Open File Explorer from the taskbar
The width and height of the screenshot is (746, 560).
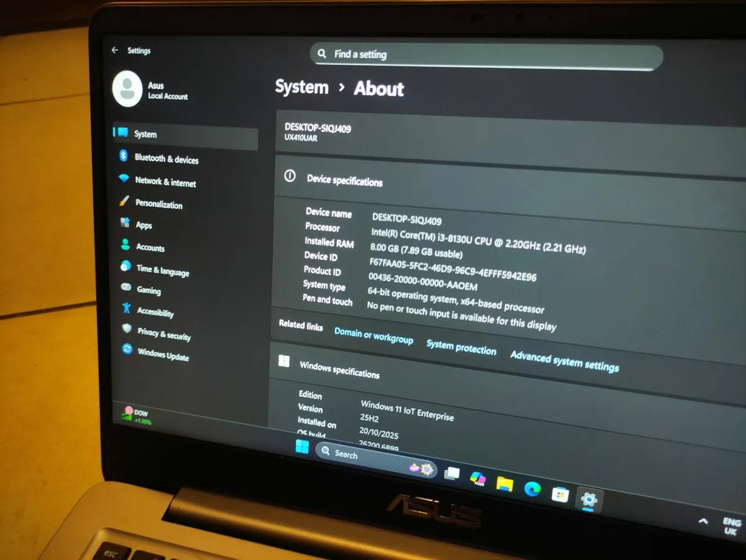pyautogui.click(x=504, y=484)
